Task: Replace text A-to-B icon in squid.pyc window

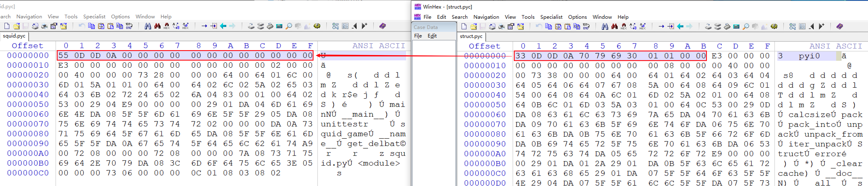Action: coord(176,26)
